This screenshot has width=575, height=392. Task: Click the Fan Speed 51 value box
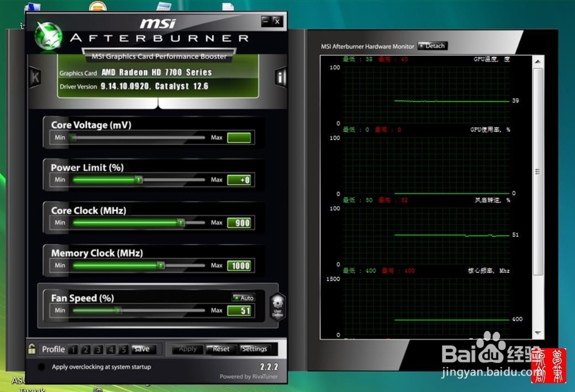(239, 310)
